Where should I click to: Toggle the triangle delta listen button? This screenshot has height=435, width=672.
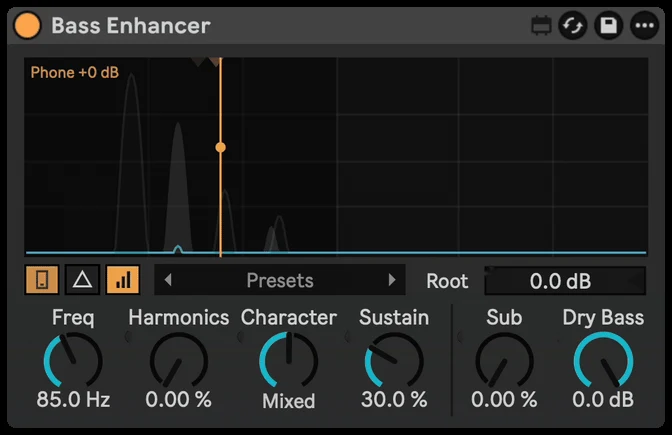click(82, 280)
